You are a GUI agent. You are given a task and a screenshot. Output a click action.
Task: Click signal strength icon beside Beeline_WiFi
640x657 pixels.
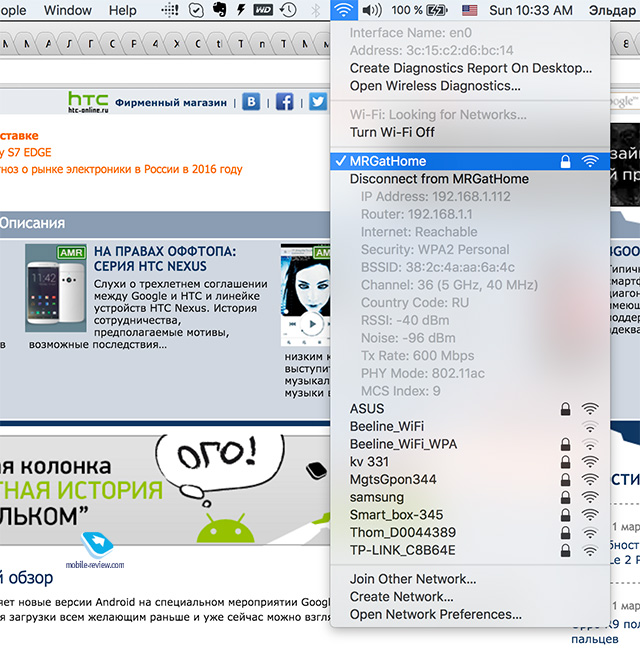(x=590, y=427)
